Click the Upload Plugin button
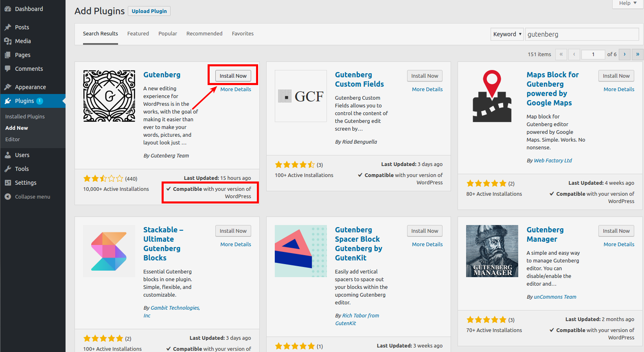The image size is (644, 352). pos(149,11)
